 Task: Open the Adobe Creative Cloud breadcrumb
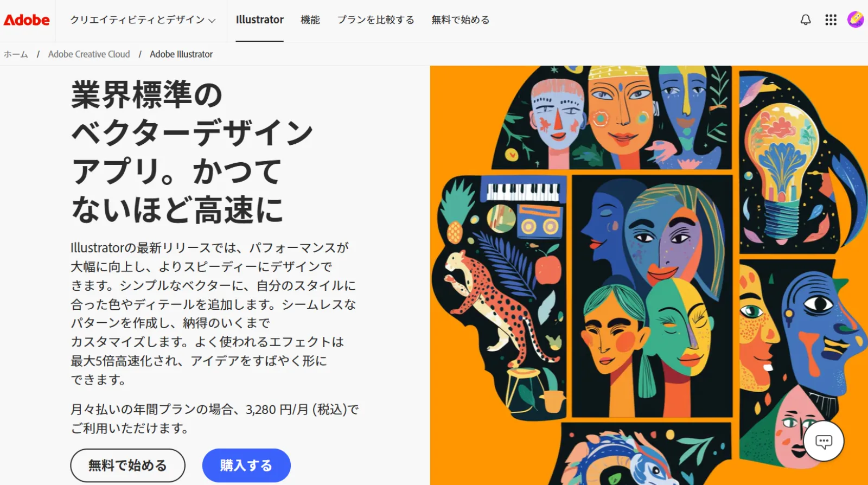coord(89,54)
